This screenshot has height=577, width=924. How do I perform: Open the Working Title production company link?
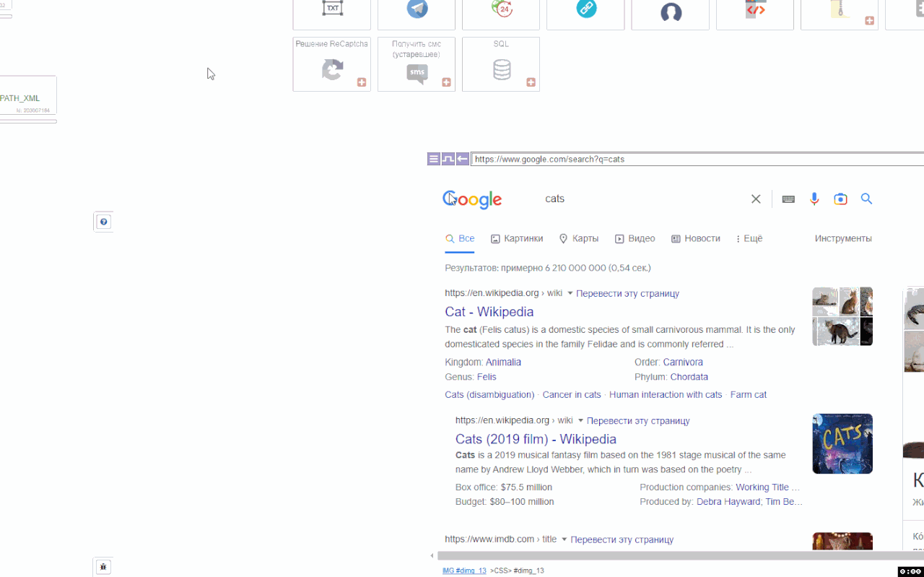click(767, 487)
